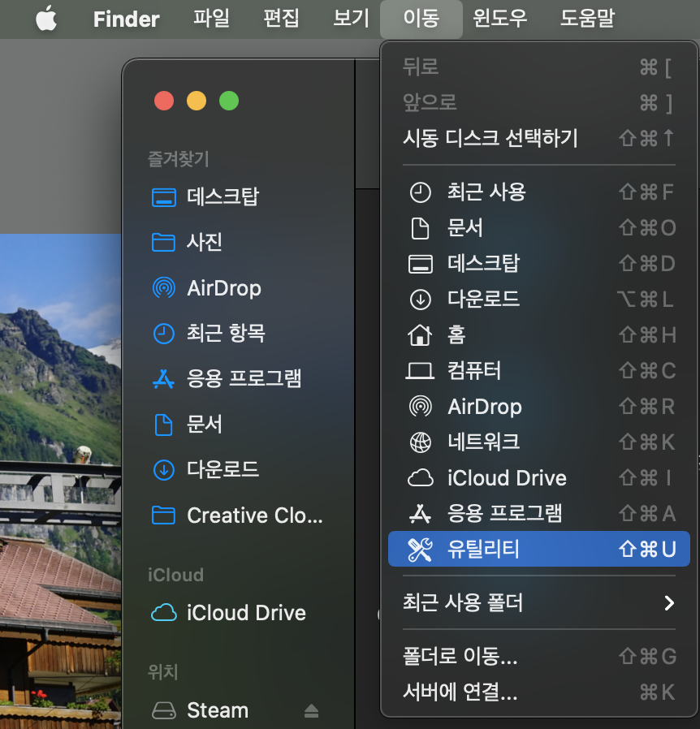Click the download icon of menu 다운로드

tap(421, 300)
